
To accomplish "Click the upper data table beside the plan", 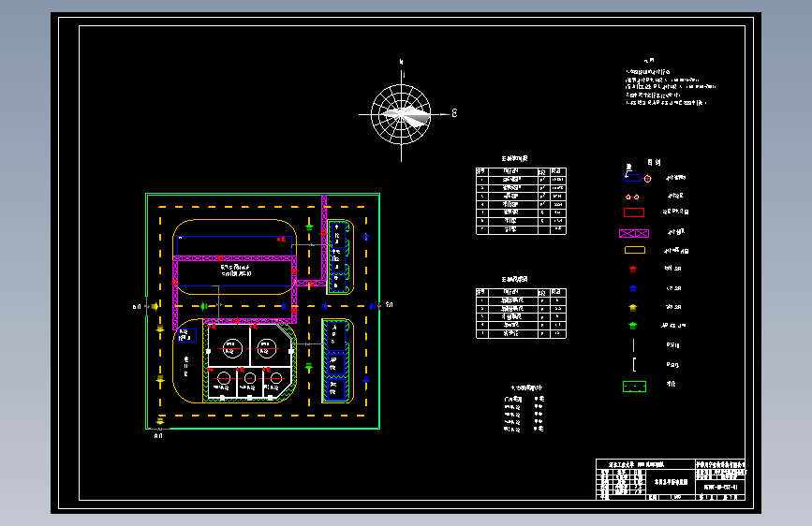I will tap(521, 201).
